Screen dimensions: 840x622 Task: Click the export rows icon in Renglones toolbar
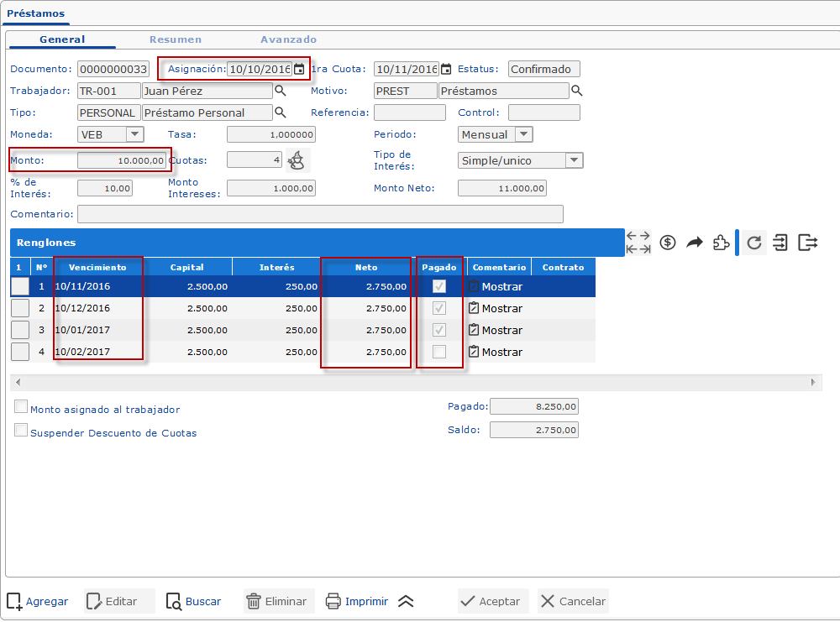coord(807,243)
